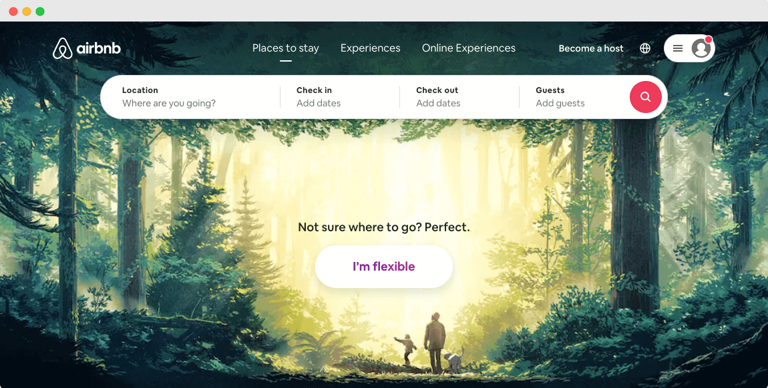Click the airbnb wordmark text
The height and width of the screenshot is (388, 768).
[98, 48]
